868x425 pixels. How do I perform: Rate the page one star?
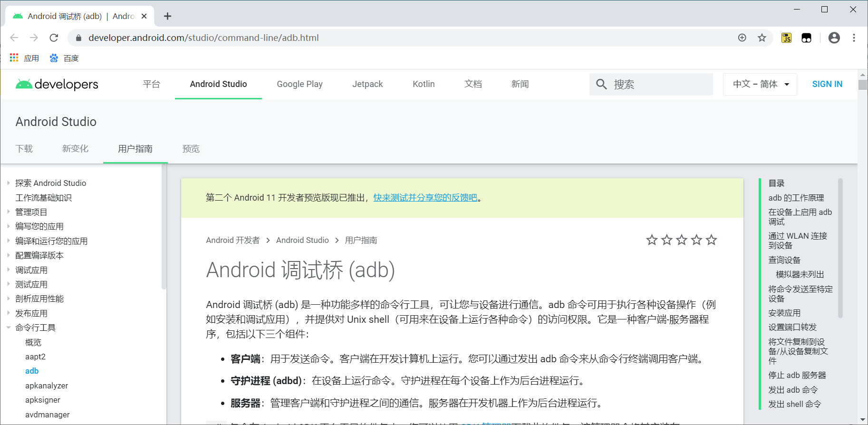[x=652, y=240]
